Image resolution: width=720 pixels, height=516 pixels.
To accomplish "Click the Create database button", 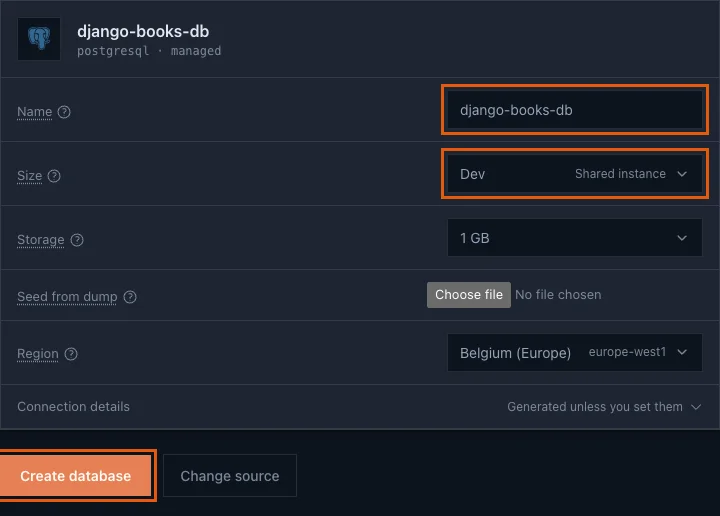I will click(76, 476).
